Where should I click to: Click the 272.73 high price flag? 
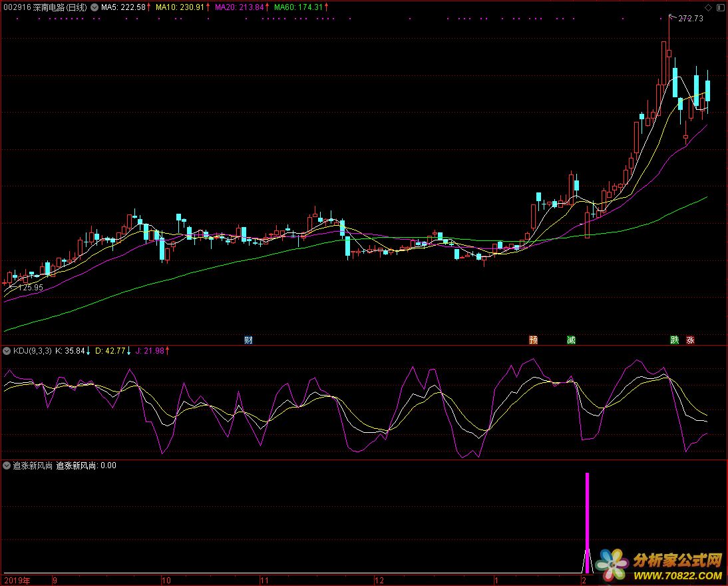tap(689, 19)
